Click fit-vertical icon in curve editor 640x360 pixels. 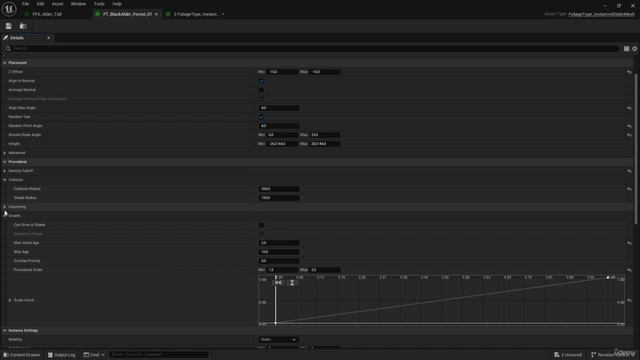click(292, 283)
